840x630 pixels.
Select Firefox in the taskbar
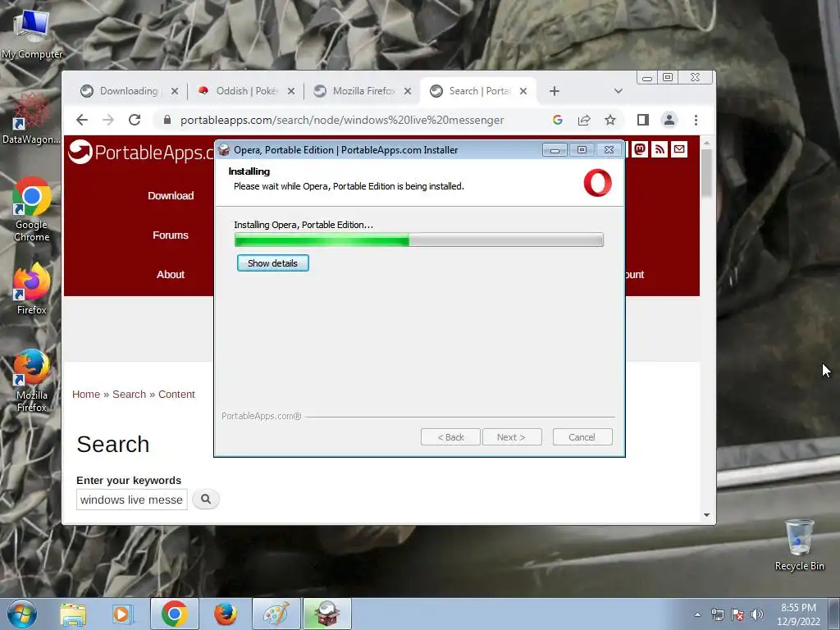coord(225,614)
